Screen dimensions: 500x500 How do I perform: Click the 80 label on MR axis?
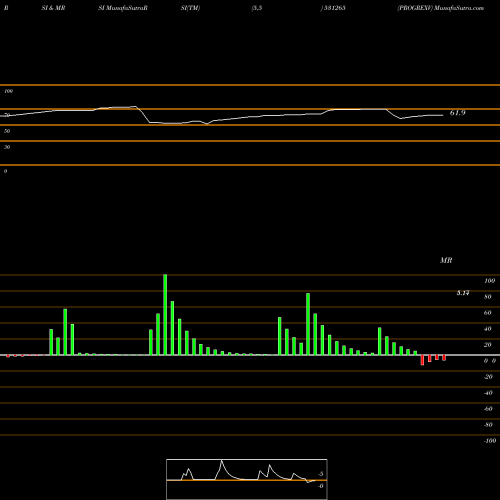coord(488,297)
